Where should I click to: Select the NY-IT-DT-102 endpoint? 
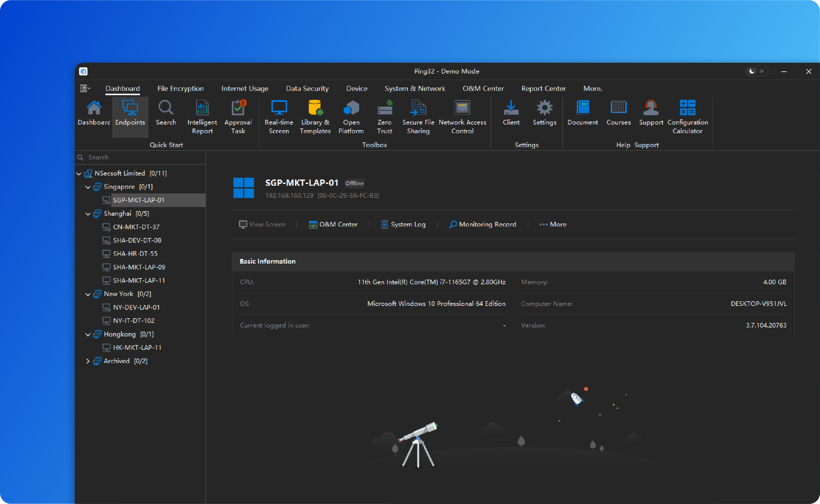coord(134,321)
